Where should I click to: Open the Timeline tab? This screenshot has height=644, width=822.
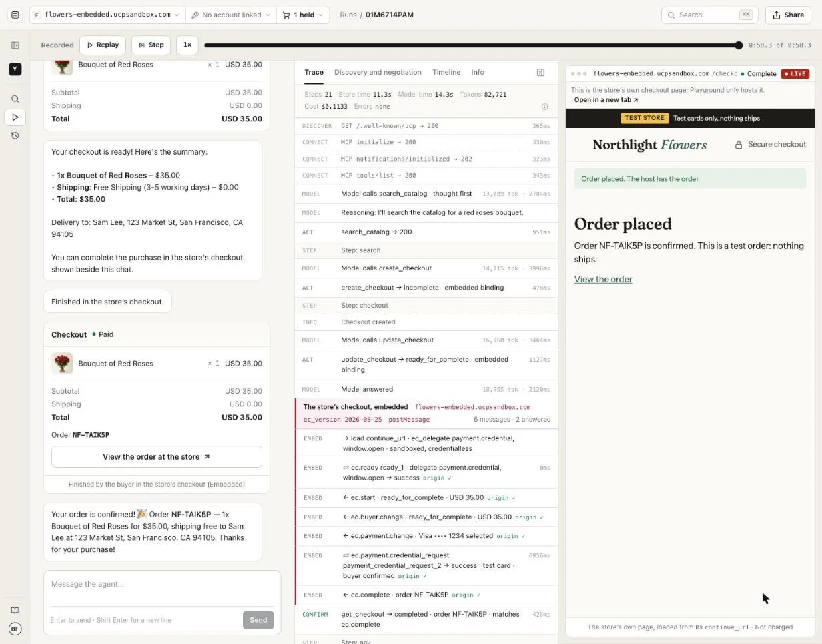pyautogui.click(x=446, y=72)
